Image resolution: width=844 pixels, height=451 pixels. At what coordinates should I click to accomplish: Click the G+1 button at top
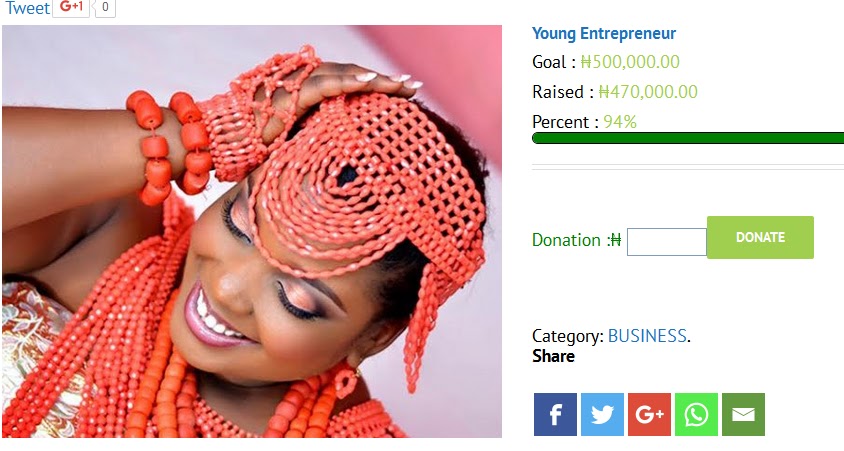click(71, 8)
